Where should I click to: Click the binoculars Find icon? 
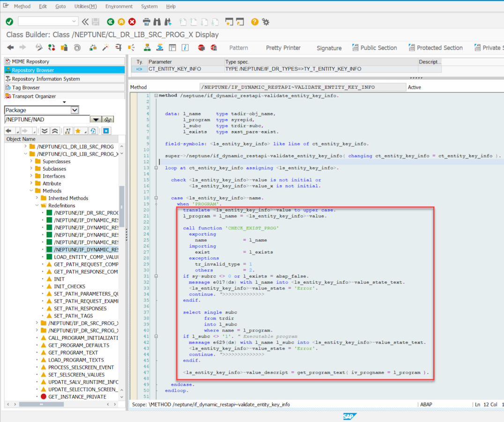point(157,22)
